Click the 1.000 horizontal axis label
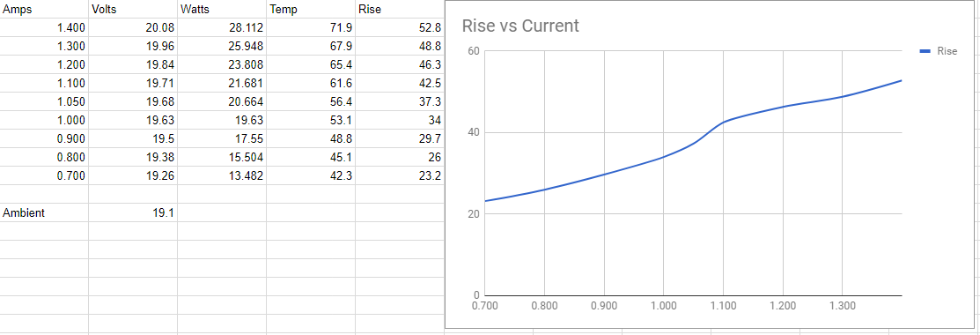The image size is (980, 335). click(663, 306)
